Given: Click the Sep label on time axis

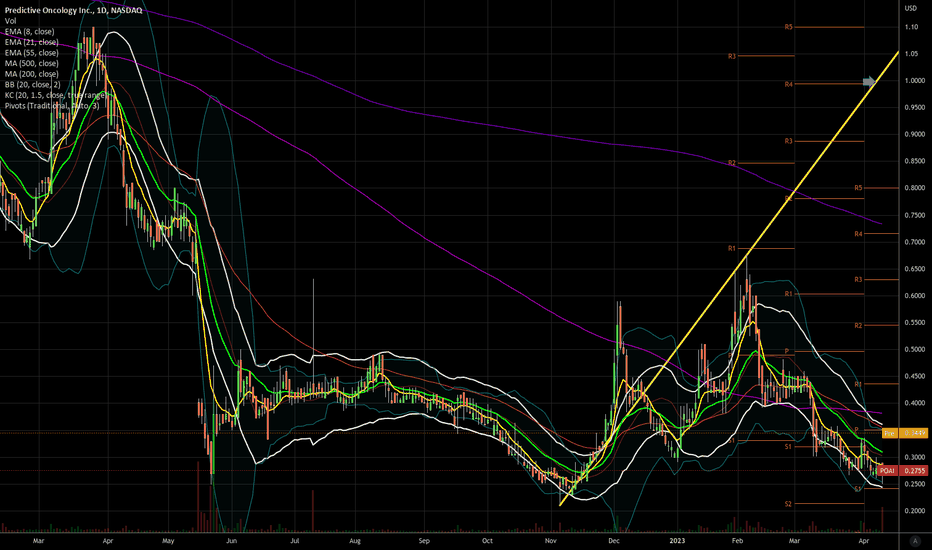Looking at the screenshot, I should 424,541.
